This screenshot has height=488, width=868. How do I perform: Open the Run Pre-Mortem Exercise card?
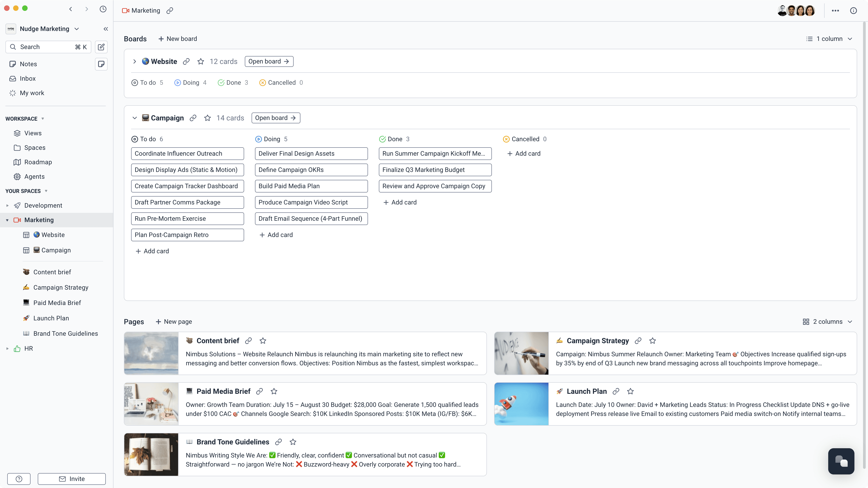tap(187, 218)
